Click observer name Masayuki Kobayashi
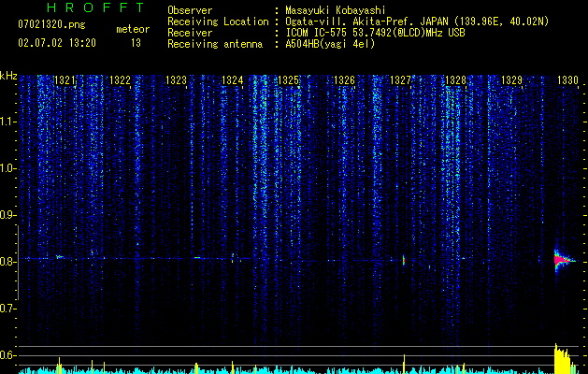The height and width of the screenshot is (374, 588). pos(336,10)
